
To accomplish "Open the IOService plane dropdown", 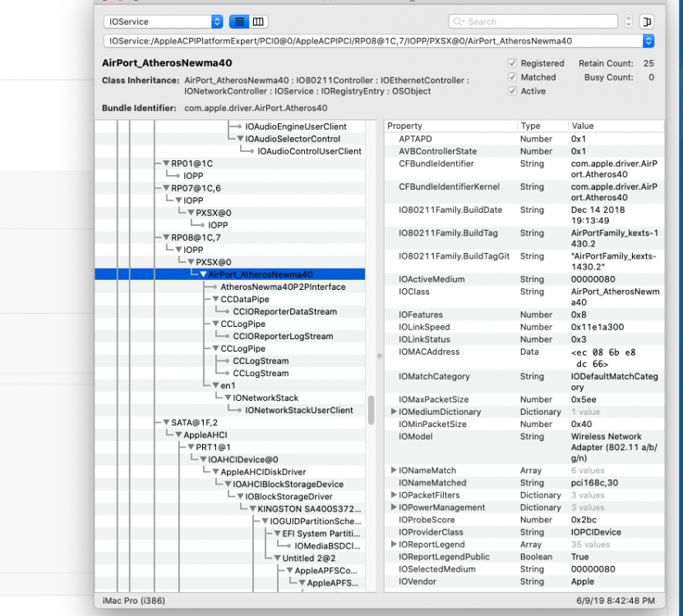I will (164, 22).
